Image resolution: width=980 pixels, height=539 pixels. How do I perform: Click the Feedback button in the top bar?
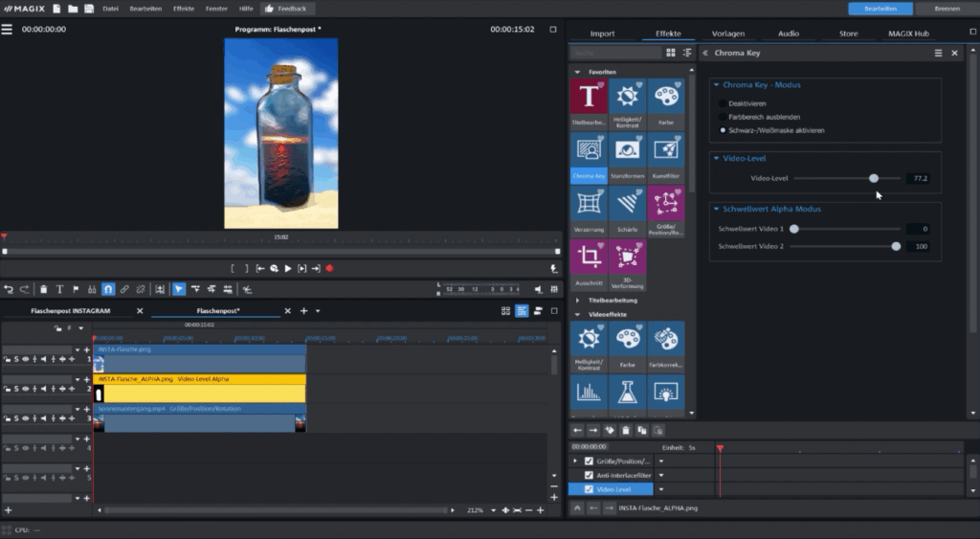(x=285, y=9)
